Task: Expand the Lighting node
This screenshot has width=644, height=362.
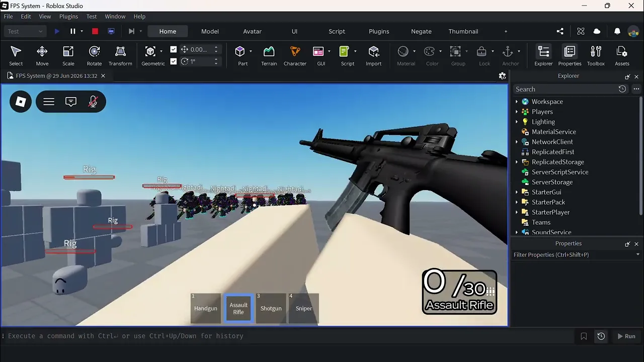Action: point(516,122)
